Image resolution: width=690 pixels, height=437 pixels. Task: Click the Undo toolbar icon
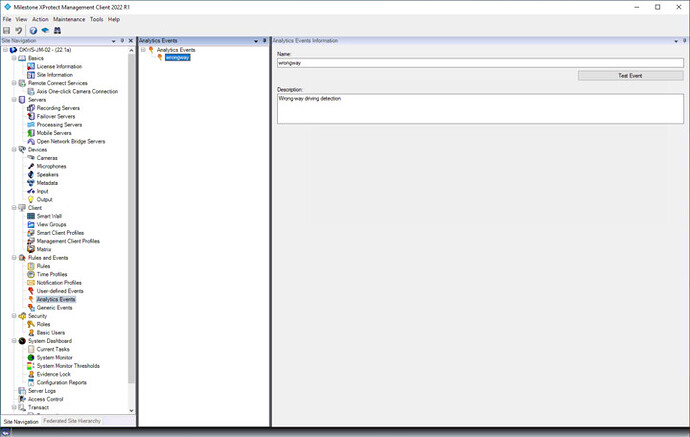point(19,31)
